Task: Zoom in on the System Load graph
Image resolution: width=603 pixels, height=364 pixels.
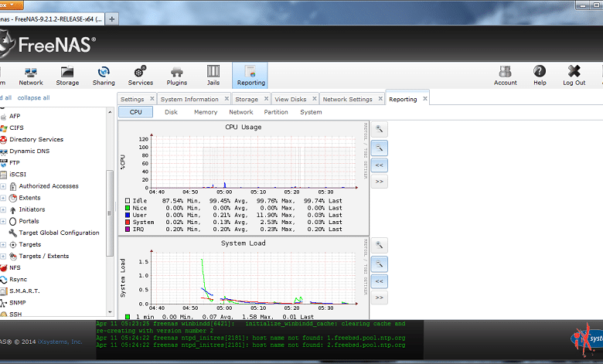Action: [x=379, y=245]
